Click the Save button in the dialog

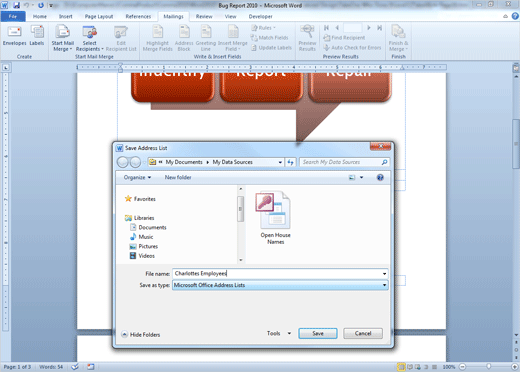coord(318,333)
